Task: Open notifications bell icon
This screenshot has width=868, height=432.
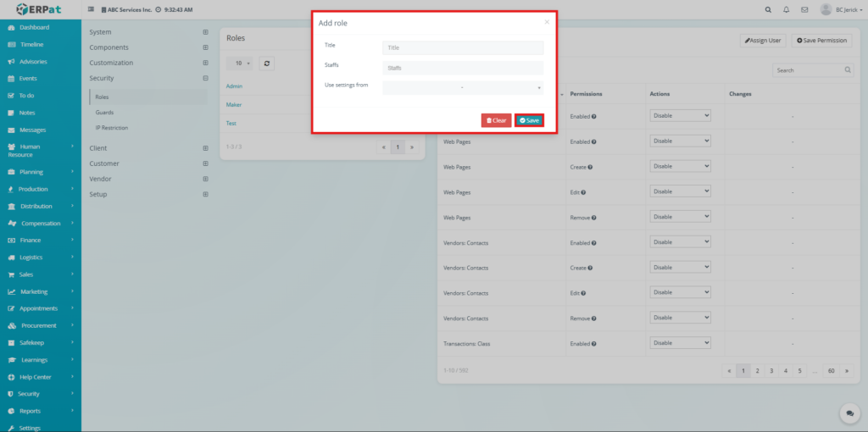Action: pos(786,10)
